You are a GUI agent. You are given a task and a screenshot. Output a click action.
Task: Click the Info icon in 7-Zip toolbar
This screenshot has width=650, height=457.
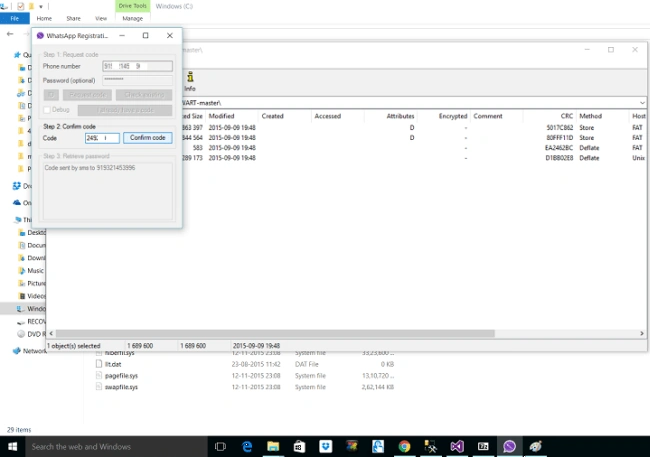click(x=190, y=81)
